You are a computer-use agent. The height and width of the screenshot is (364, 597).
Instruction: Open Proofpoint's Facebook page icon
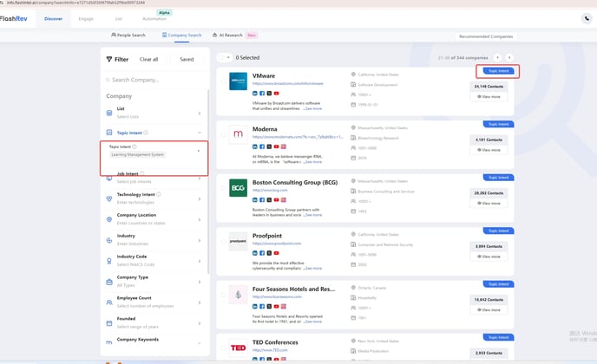pyautogui.click(x=262, y=253)
